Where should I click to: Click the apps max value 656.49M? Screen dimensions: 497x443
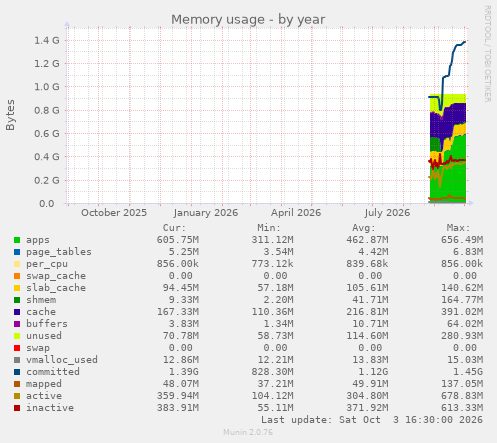coord(462,240)
